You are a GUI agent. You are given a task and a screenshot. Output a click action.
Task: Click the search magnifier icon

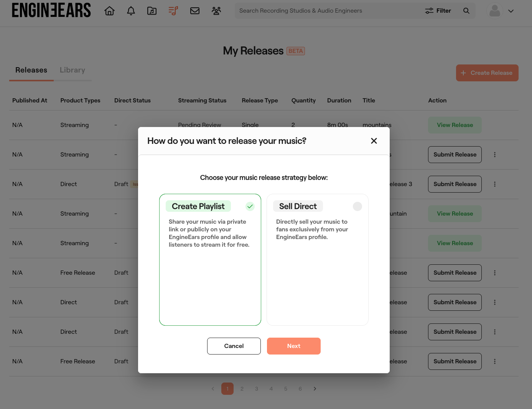point(466,11)
